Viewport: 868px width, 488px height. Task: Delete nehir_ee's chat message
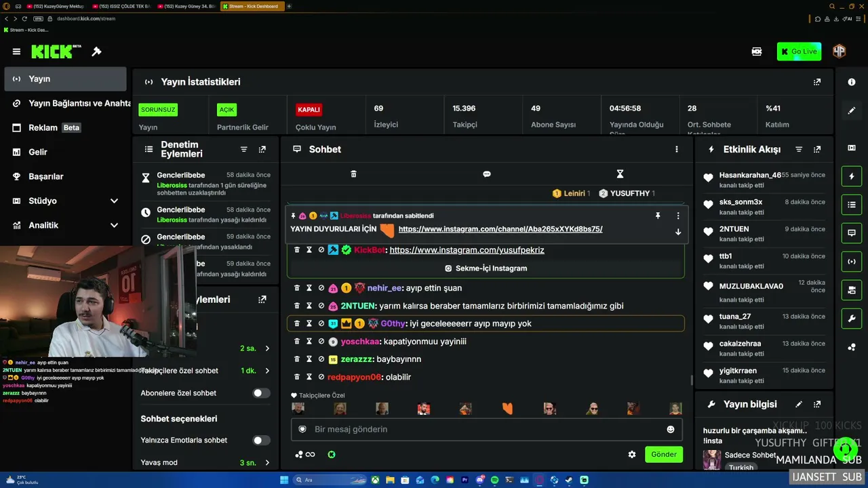[x=297, y=288]
